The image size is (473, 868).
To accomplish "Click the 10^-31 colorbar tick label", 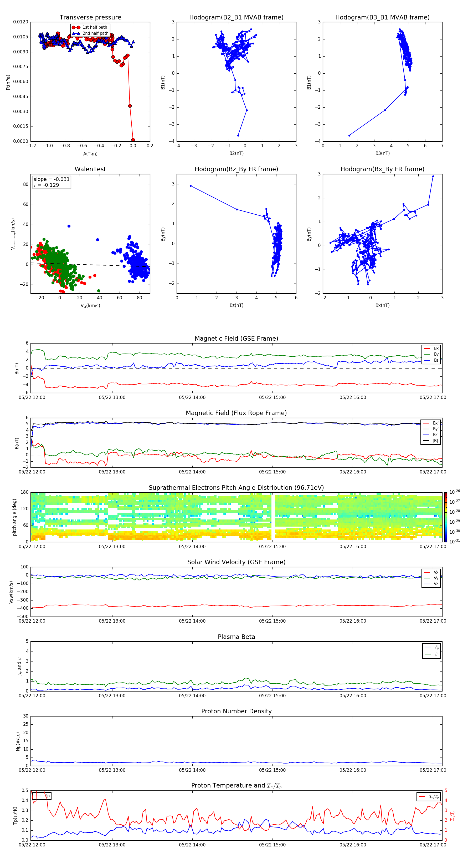I will 455,542.
